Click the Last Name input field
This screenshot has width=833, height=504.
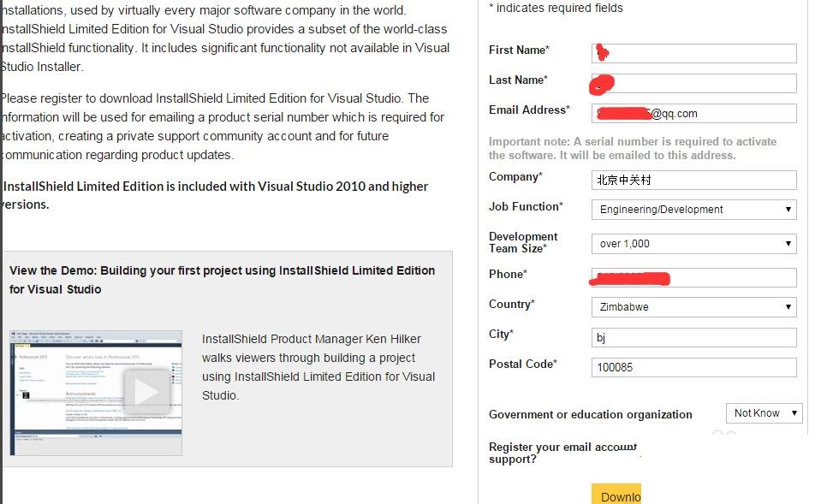693,83
